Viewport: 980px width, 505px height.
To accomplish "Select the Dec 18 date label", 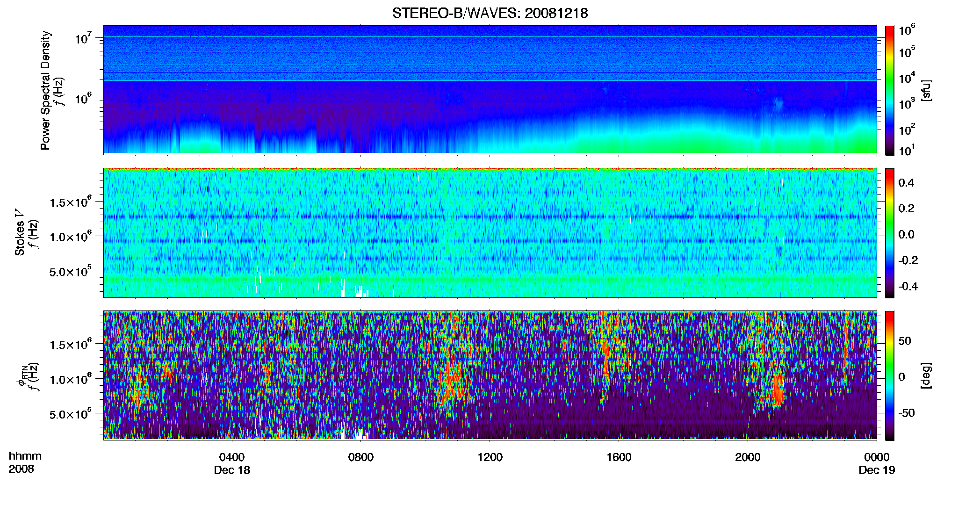I will (x=232, y=470).
